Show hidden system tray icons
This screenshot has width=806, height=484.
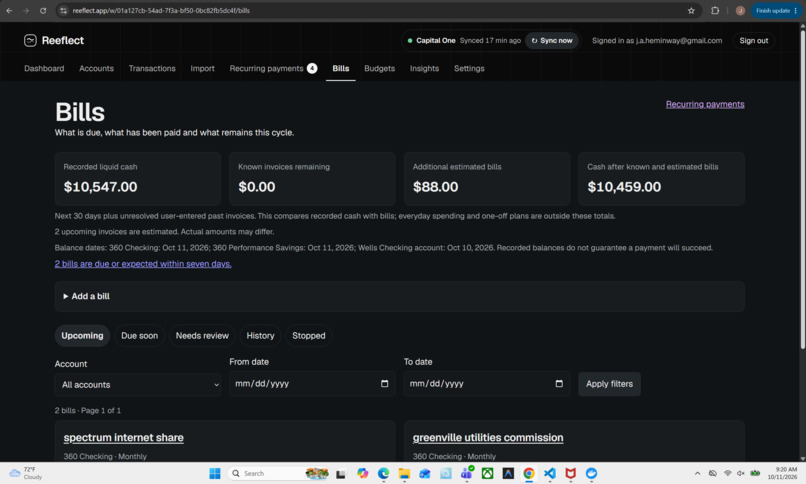697,473
